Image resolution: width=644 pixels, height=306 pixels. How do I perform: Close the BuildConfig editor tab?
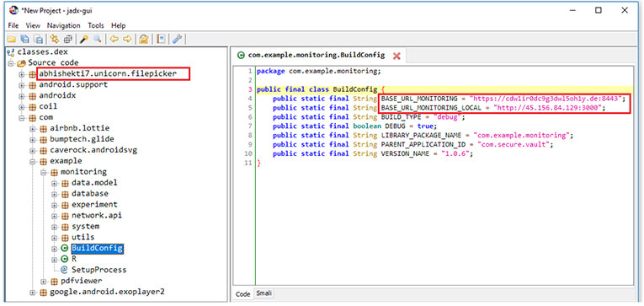(397, 56)
